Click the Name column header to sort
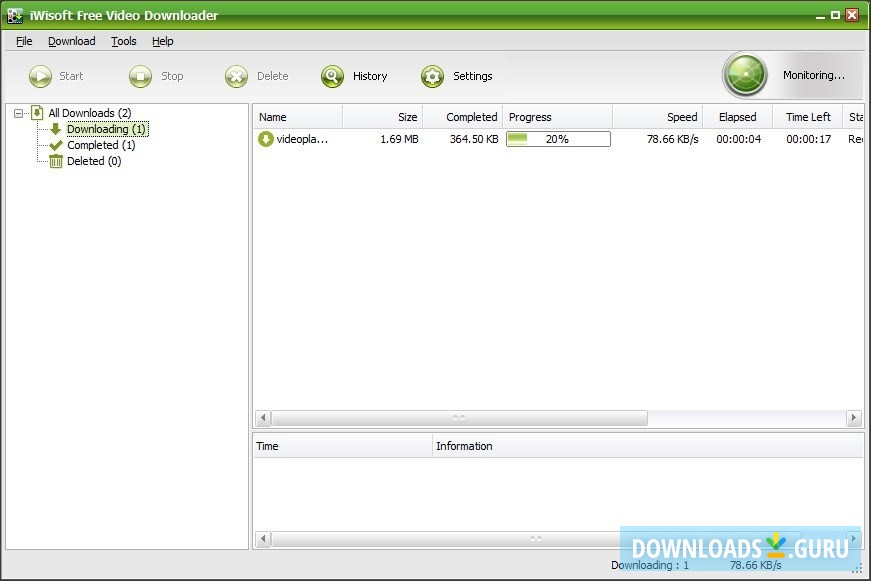 (x=272, y=116)
